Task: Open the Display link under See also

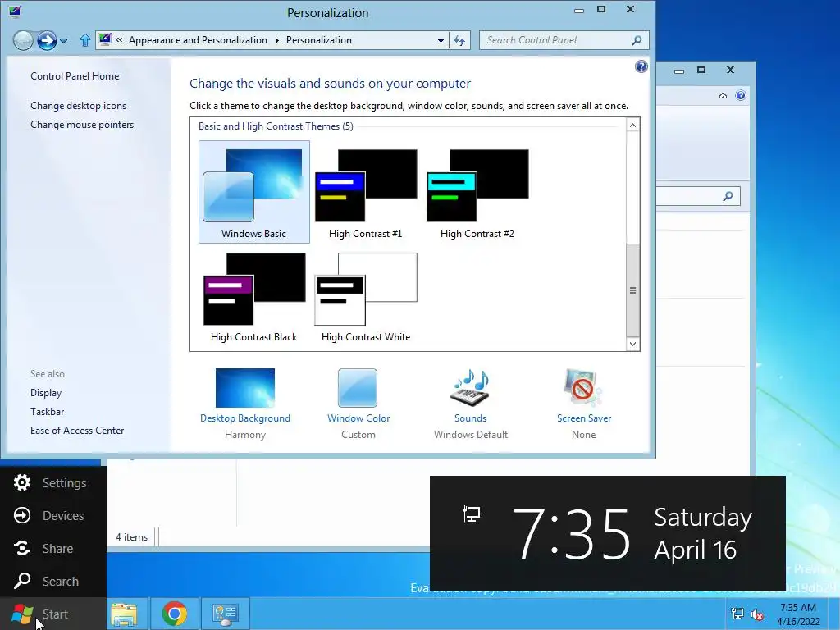Action: click(x=46, y=393)
